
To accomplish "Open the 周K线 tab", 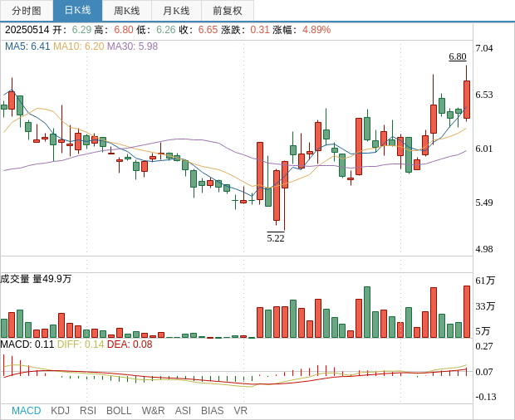I will tap(127, 11).
